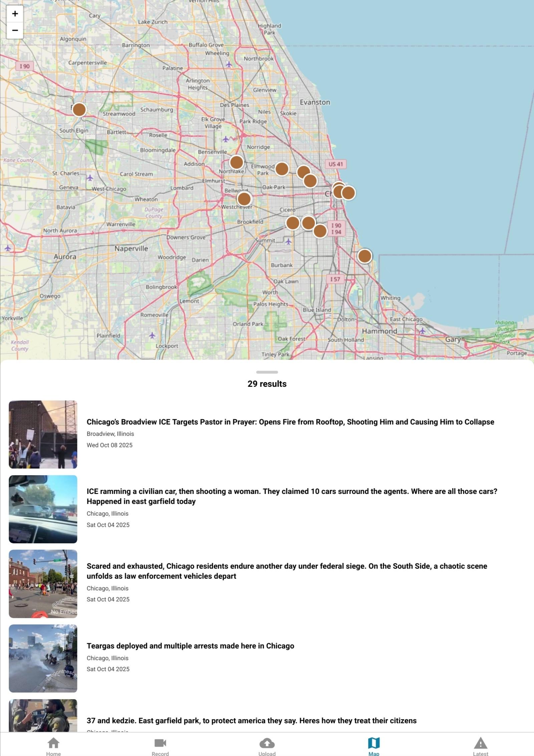Image resolution: width=534 pixels, height=756 pixels.
Task: Open the Home tab
Action: point(53,745)
